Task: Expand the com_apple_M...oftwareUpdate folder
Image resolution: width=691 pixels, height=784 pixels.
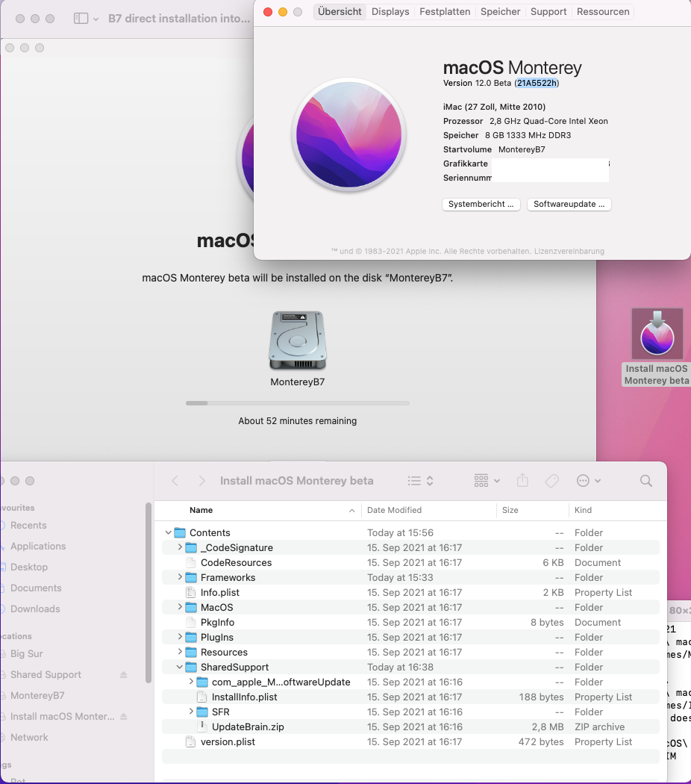Action: (191, 682)
